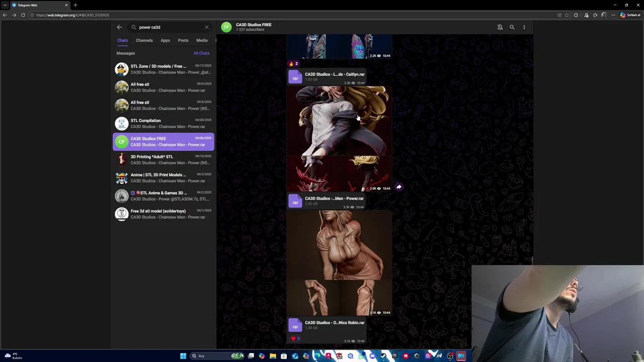Open STL Anime & Games 3D result
The height and width of the screenshot is (362, 644).
tap(164, 196)
